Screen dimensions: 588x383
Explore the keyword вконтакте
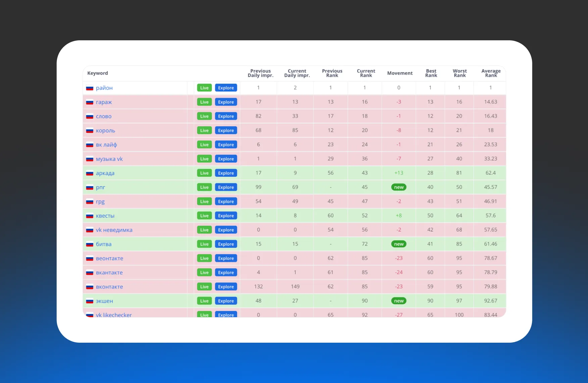[226, 287]
